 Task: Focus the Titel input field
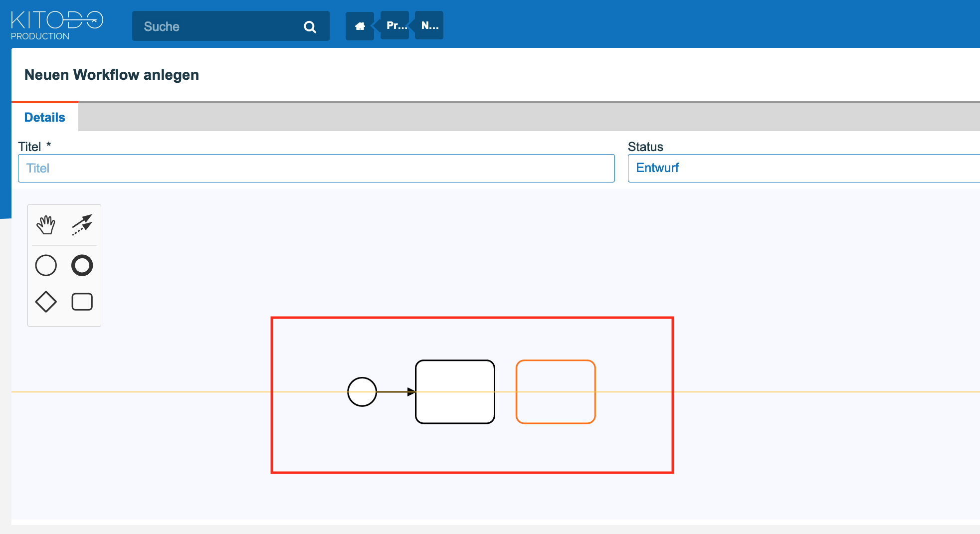pos(316,168)
